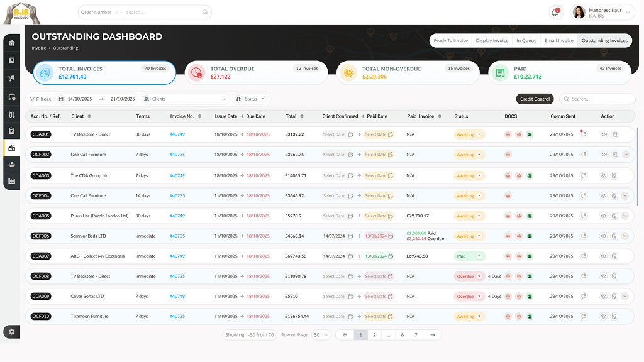Click the Excel document icon for TV Bedstore CDA001
644x362 pixels.
click(x=529, y=134)
